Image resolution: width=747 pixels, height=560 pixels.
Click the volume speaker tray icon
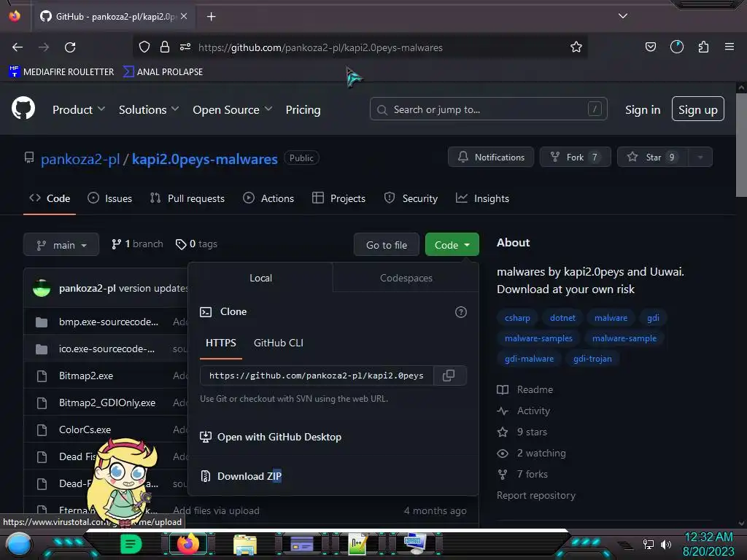(665, 544)
